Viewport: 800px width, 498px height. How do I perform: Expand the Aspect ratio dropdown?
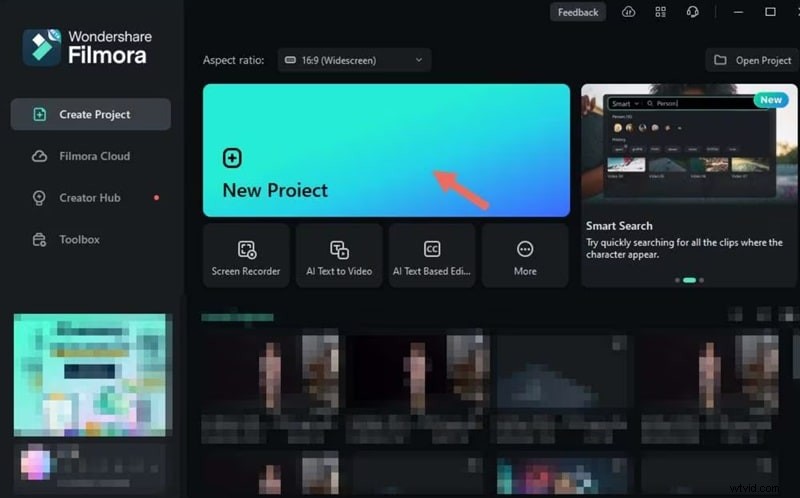pos(354,60)
